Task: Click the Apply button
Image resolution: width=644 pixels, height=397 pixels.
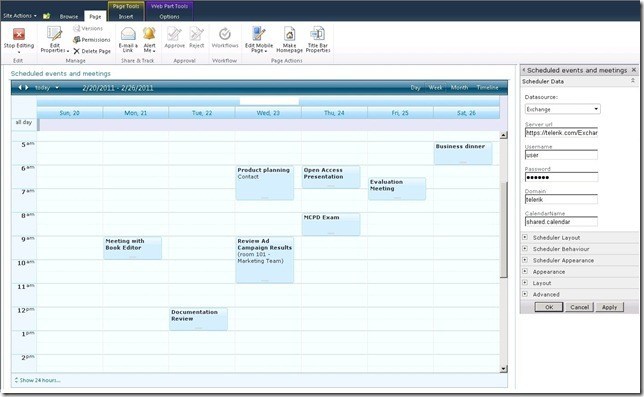Action: 609,307
